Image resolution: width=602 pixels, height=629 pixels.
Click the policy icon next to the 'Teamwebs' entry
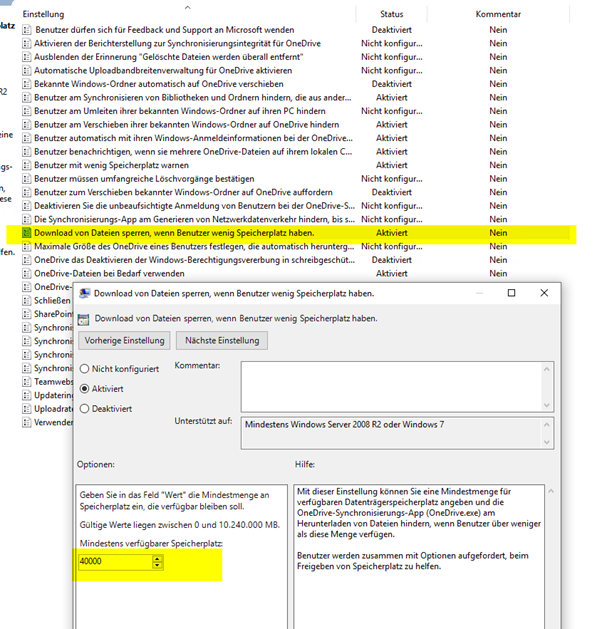(26, 382)
